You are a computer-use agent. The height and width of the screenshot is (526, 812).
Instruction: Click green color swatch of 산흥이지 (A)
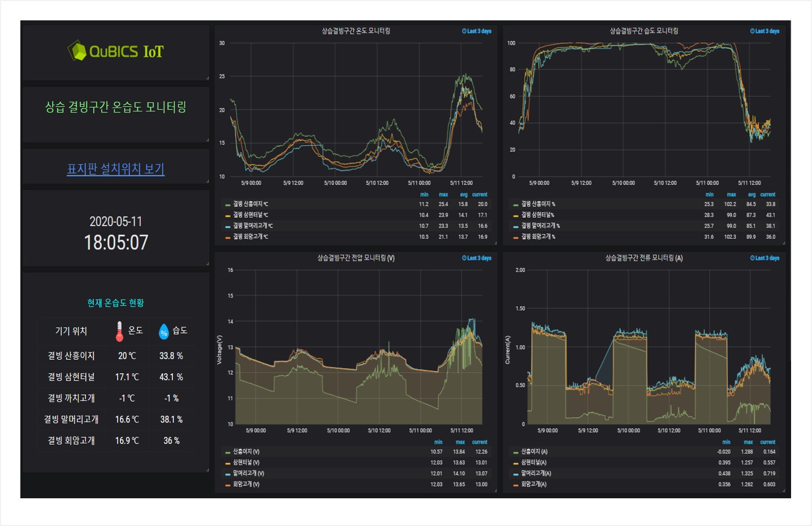coord(516,452)
